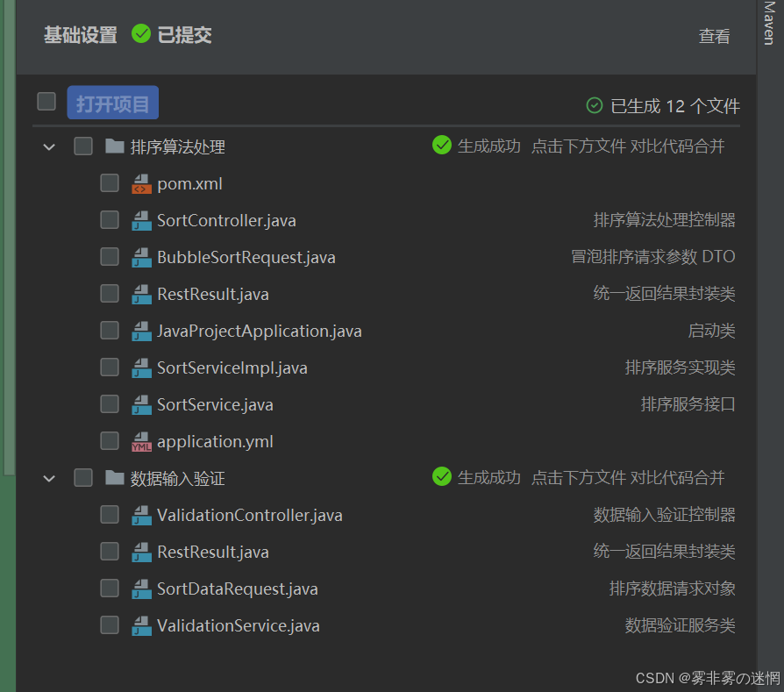Click the 排序服务接口 description

click(688, 404)
